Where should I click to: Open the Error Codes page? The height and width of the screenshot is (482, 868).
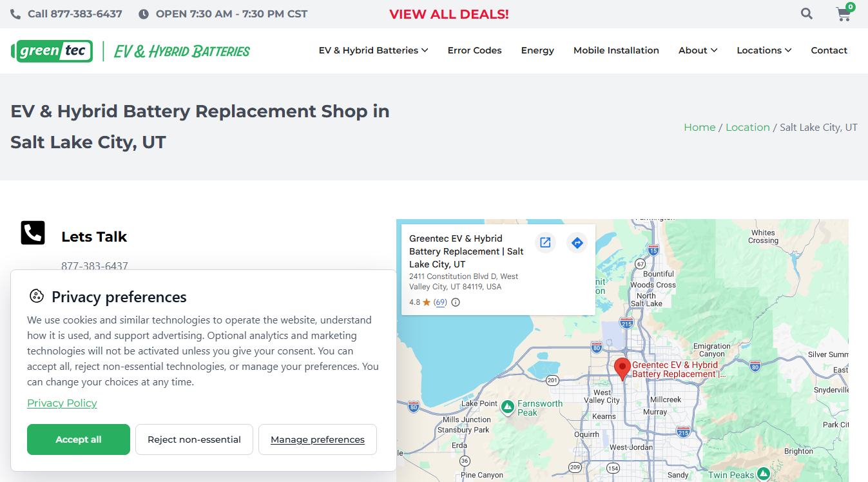tap(474, 50)
